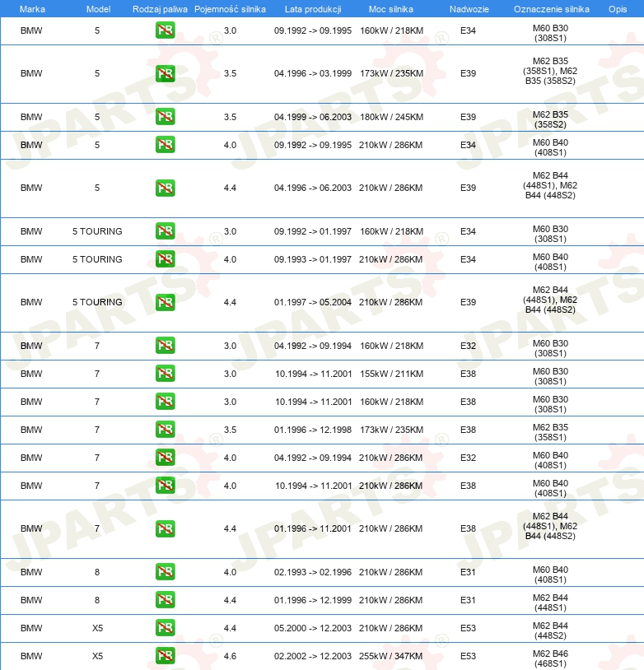644x670 pixels.
Task: Select power value 180kW / 245KM
Action: [392, 117]
